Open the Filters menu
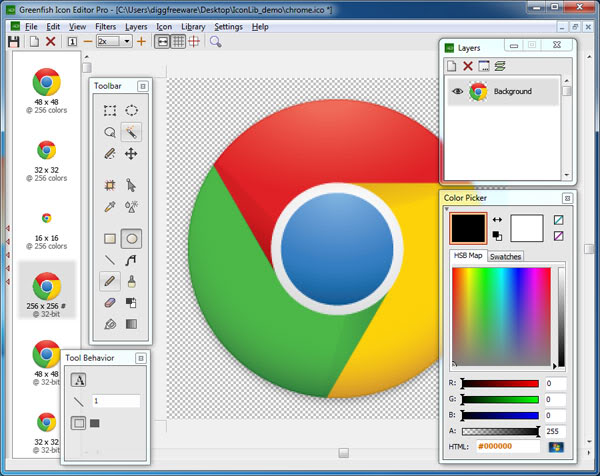Image resolution: width=600 pixels, height=476 pixels. [x=105, y=26]
